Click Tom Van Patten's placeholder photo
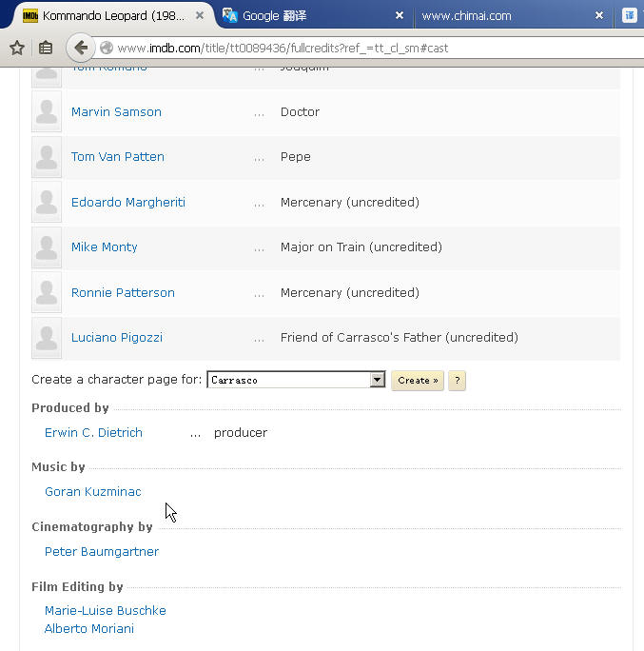644x651 pixels. pyautogui.click(x=47, y=157)
